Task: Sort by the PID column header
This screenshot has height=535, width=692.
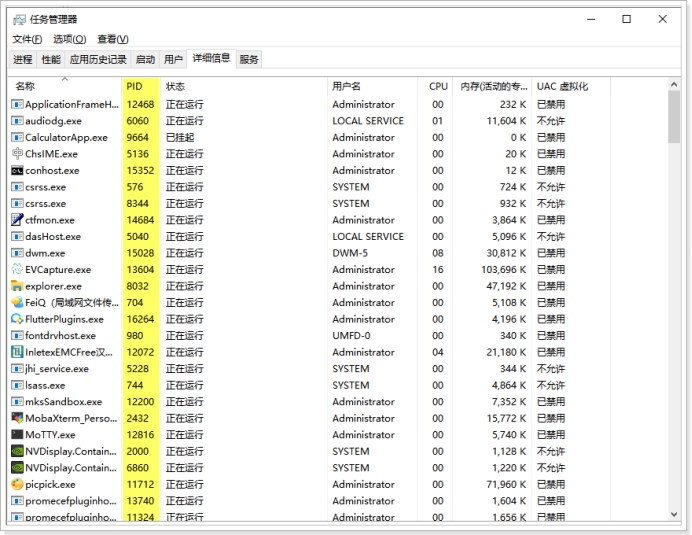Action: coord(141,86)
